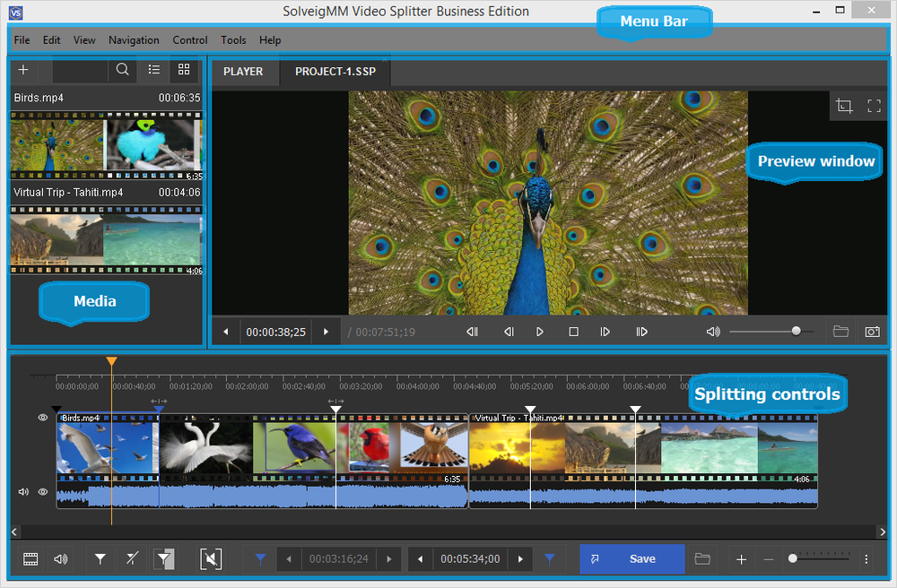The height and width of the screenshot is (588, 897).
Task: Select the Virtual Trip - Tahiti.mp4 thumbnail
Action: 106,239
